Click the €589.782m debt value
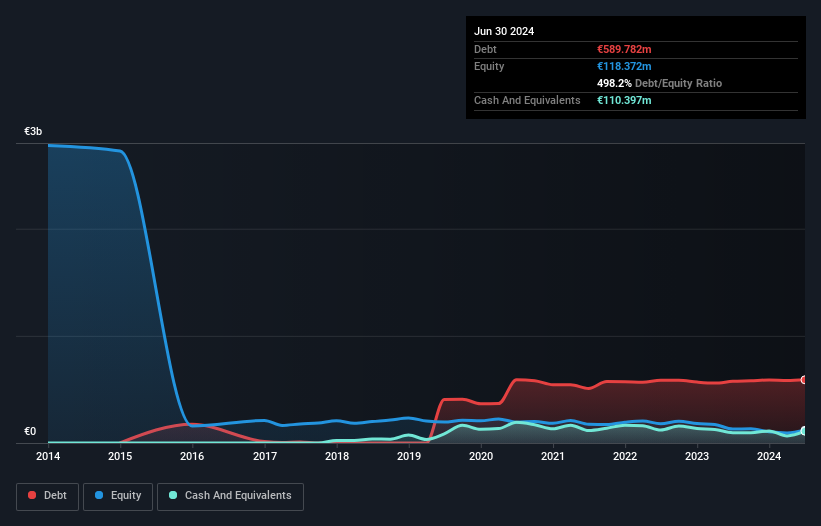Viewport: 821px width, 526px height. 624,49
